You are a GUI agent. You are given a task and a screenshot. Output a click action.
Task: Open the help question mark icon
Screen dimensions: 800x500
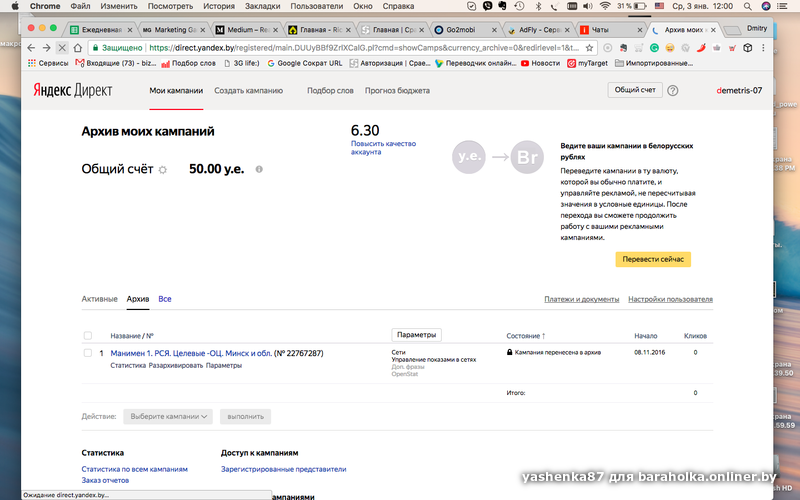[673, 90]
